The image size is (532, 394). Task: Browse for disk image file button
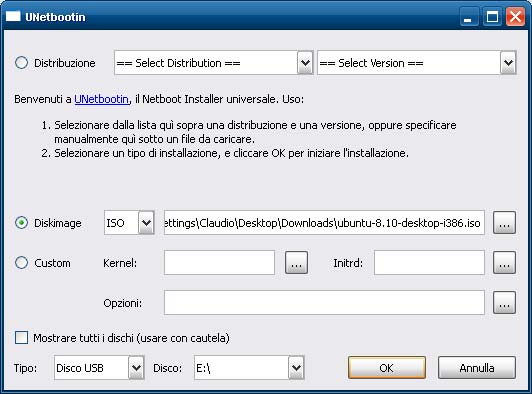click(504, 223)
